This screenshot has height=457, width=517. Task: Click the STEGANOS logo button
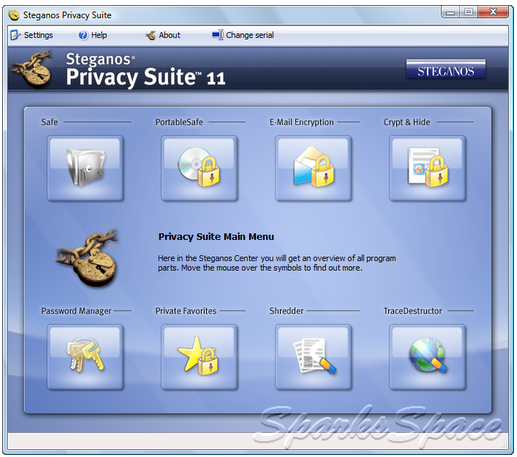pyautogui.click(x=446, y=69)
